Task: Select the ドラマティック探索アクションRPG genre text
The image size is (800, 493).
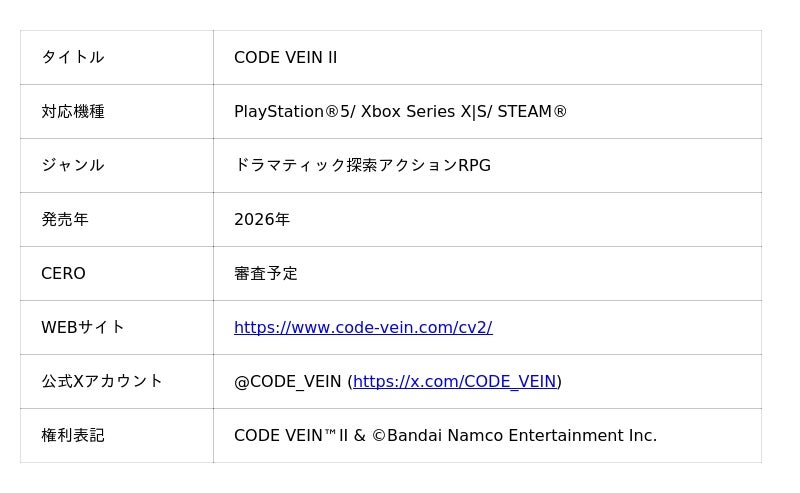Action: [x=362, y=165]
